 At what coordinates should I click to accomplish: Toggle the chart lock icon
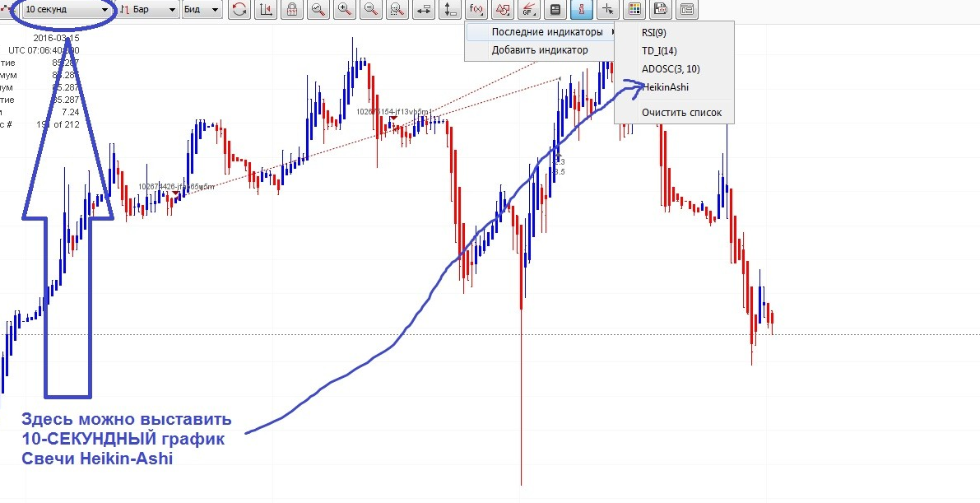(x=292, y=10)
